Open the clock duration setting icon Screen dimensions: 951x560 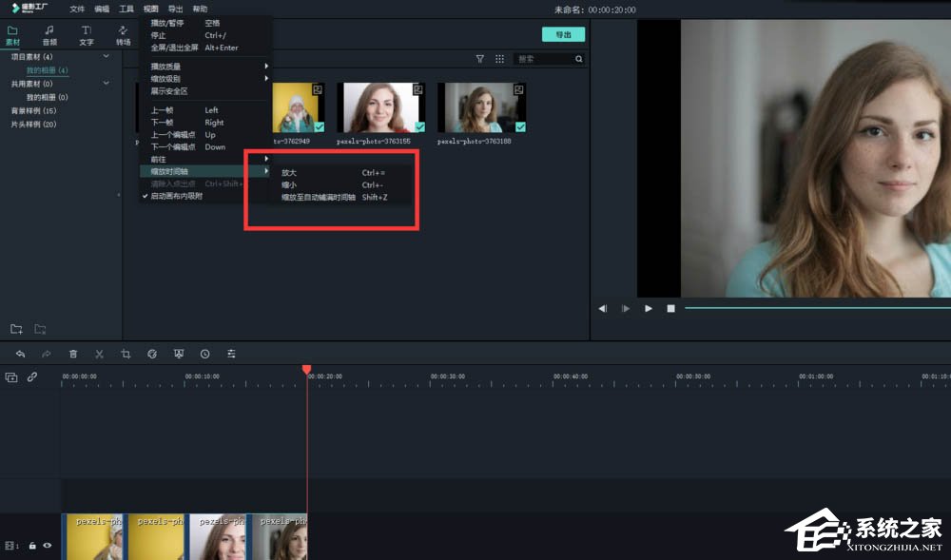205,354
